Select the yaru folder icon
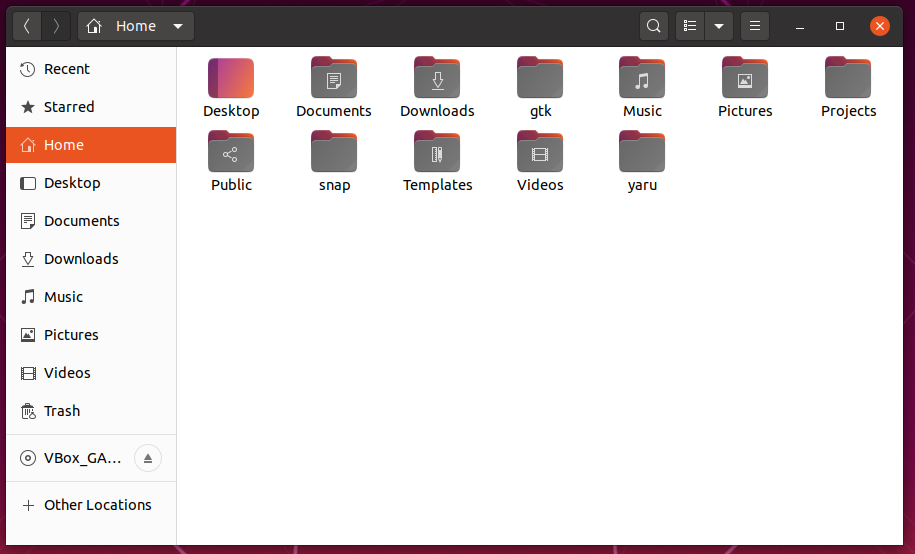This screenshot has width=915, height=554. [x=642, y=152]
